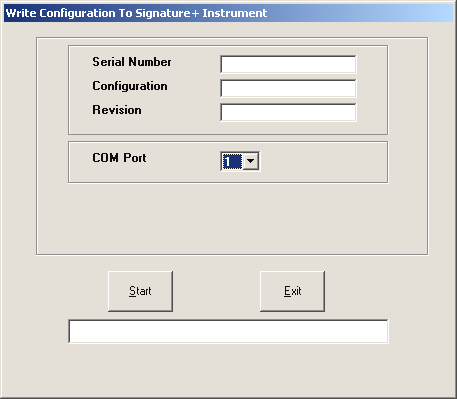Click the Serial Number input field
Screen dimensions: 457x399
288,64
